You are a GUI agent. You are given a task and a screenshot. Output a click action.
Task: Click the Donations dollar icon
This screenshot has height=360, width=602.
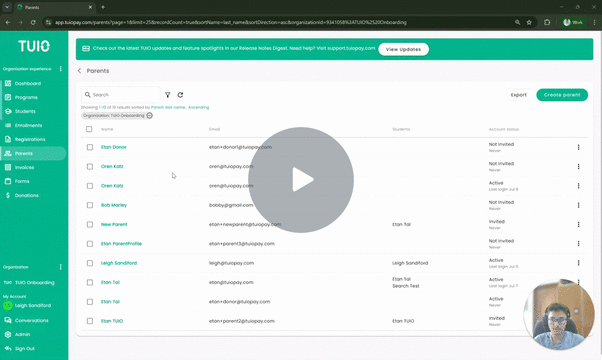pyautogui.click(x=8, y=195)
